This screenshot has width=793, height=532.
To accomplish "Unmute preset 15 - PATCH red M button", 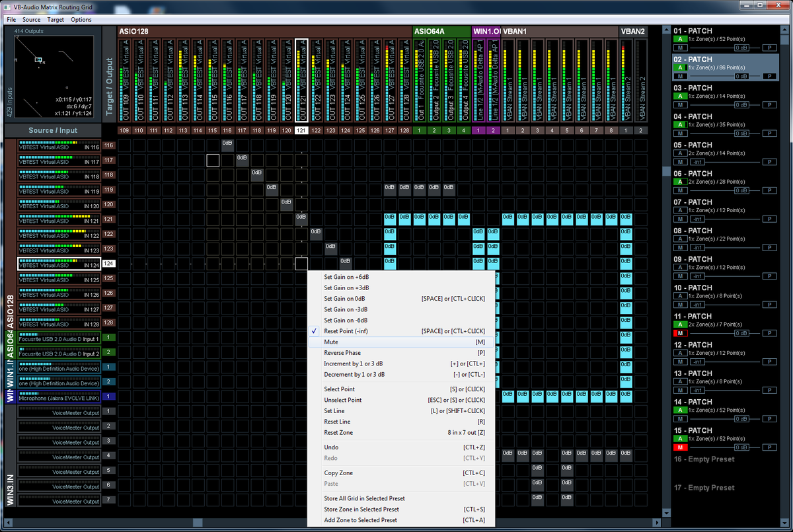I will pyautogui.click(x=679, y=447).
